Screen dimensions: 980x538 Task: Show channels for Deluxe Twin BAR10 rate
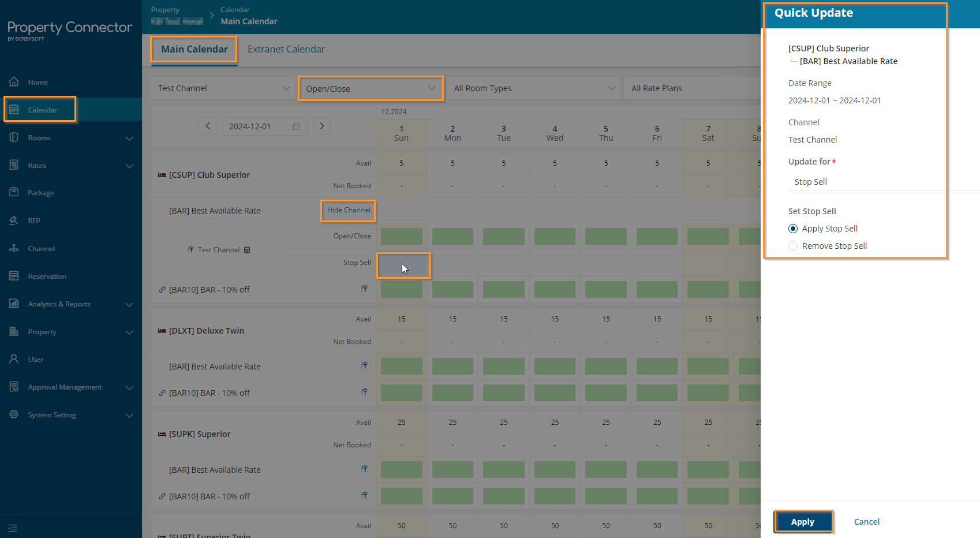pos(365,392)
